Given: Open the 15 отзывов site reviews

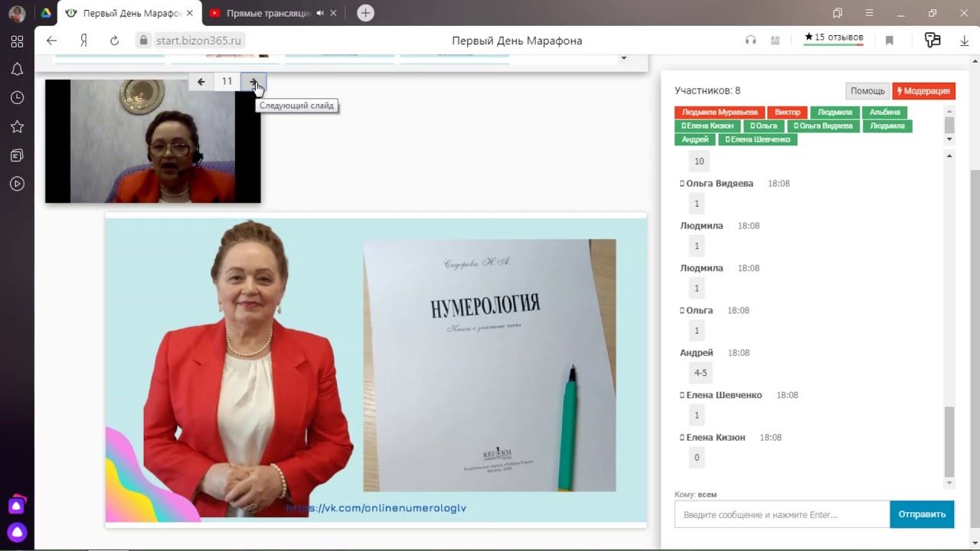Looking at the screenshot, I should (834, 38).
